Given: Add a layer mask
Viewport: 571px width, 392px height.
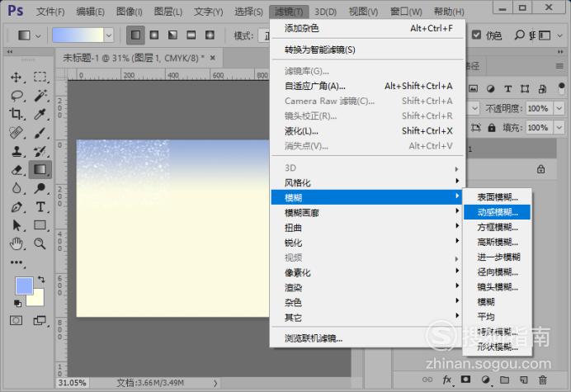Looking at the screenshot, I should [x=465, y=380].
